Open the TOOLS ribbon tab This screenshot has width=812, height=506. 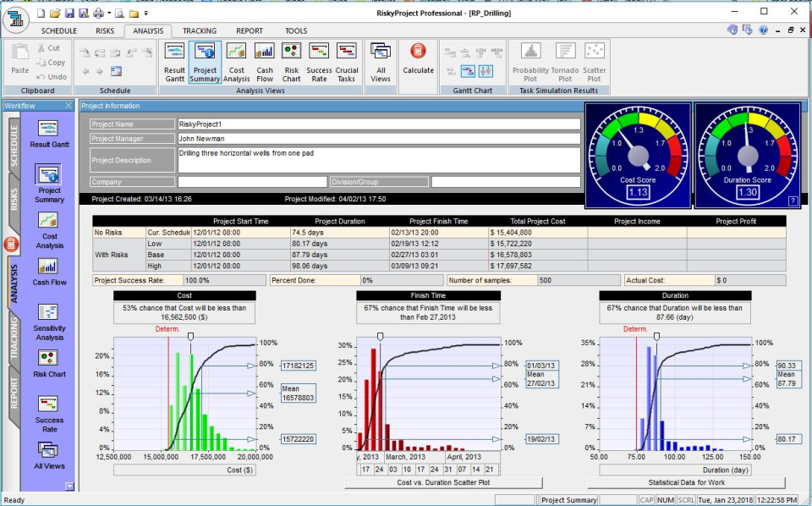coord(295,30)
